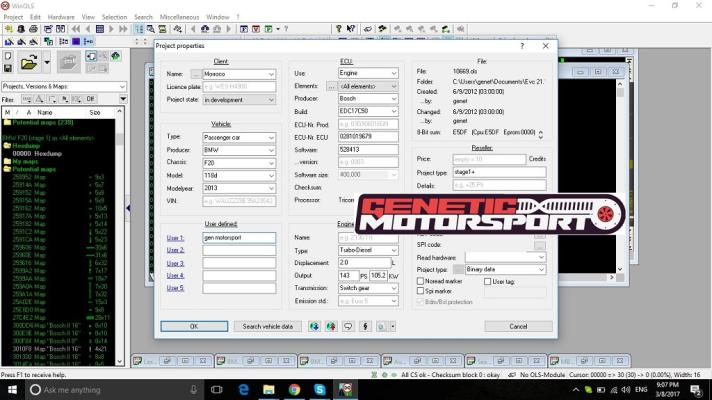Open the vehicle Modelyear dropdown

269,186
